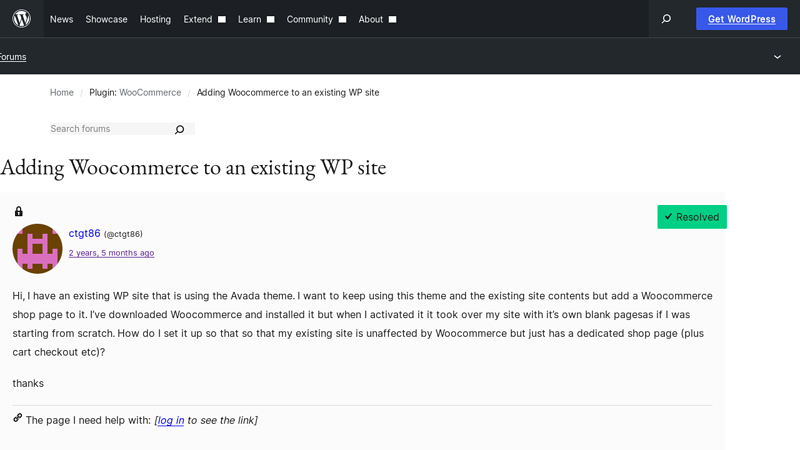Expand the Community submenu arrow

point(342,19)
